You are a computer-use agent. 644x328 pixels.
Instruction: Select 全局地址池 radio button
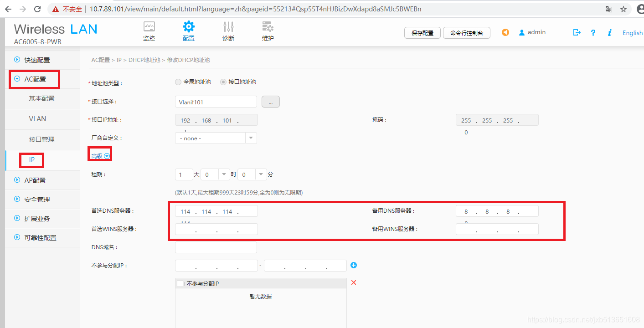(178, 82)
